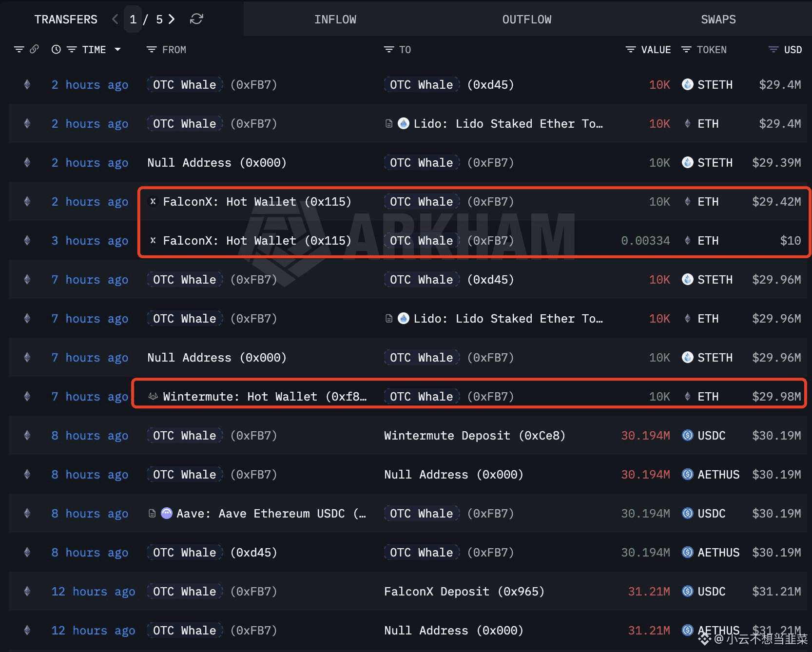The image size is (812, 652).
Task: Click the $29.42M USD amount
Action: (776, 202)
